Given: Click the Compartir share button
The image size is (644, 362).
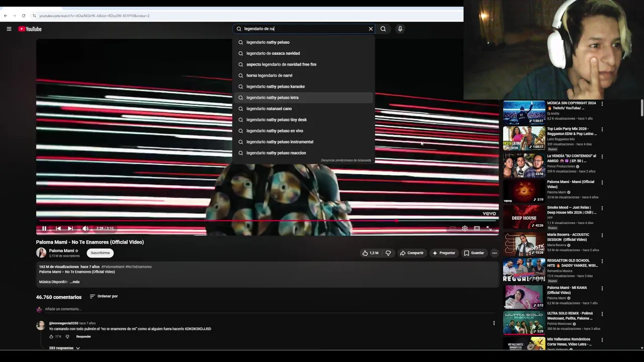Looking at the screenshot, I should coord(412,253).
